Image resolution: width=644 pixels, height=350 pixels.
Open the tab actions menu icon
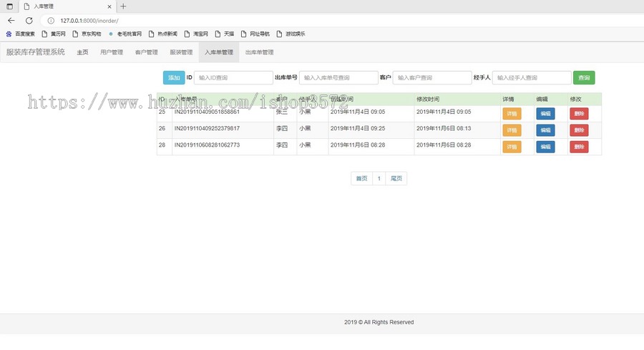[x=9, y=6]
